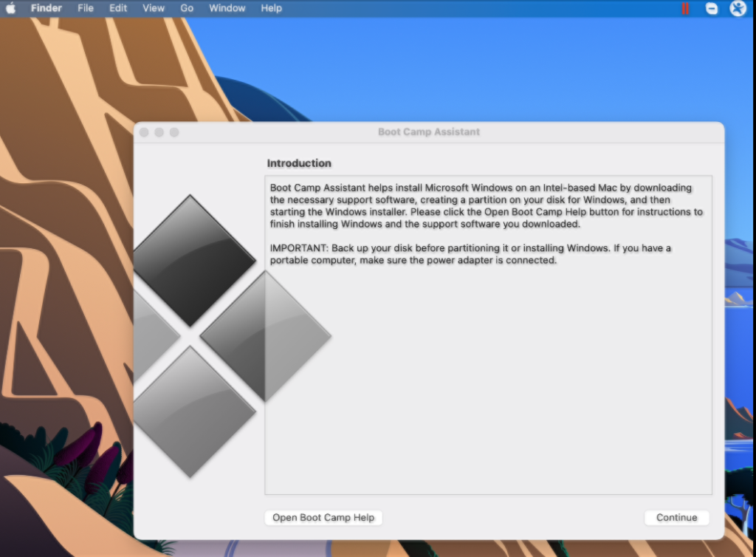Screen dimensions: 756x557
Task: Click the paragraph about installing Microsoft Windows
Action: pyautogui.click(x=486, y=205)
